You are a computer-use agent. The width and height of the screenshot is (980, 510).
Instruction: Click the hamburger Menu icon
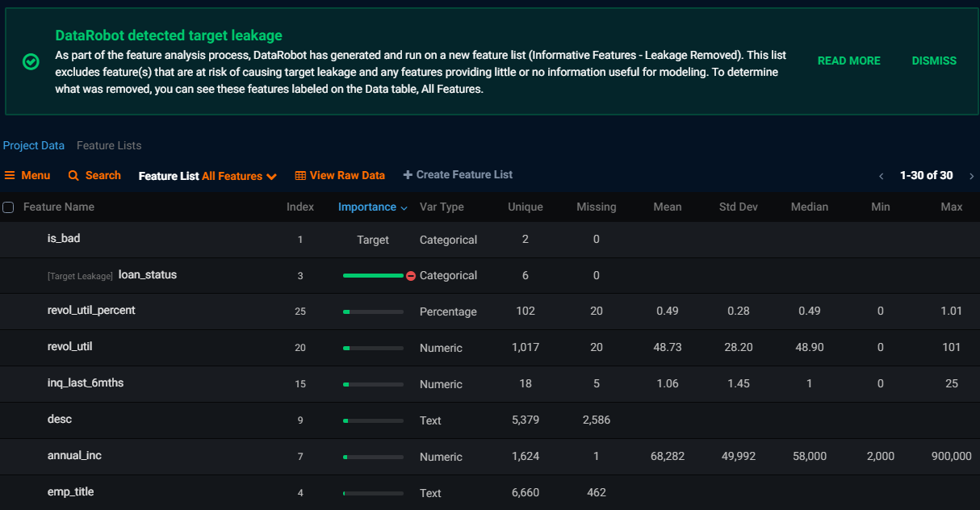point(10,175)
